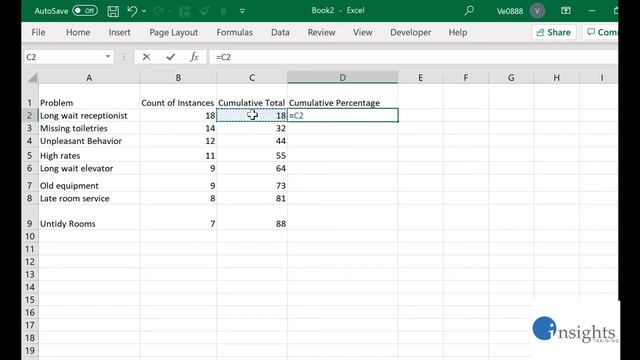Click 'Cumulative Total' header cell
640x360 pixels.
pyautogui.click(x=251, y=103)
